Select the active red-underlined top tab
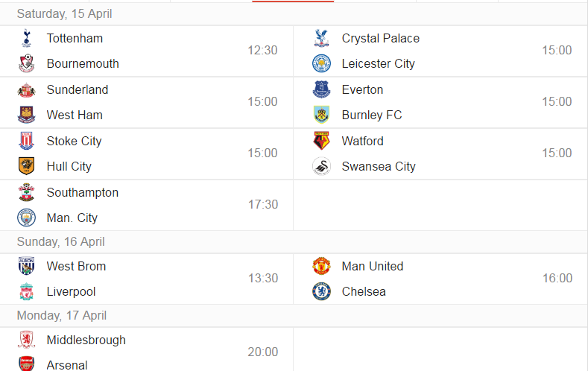The width and height of the screenshot is (588, 371). (293, 1)
